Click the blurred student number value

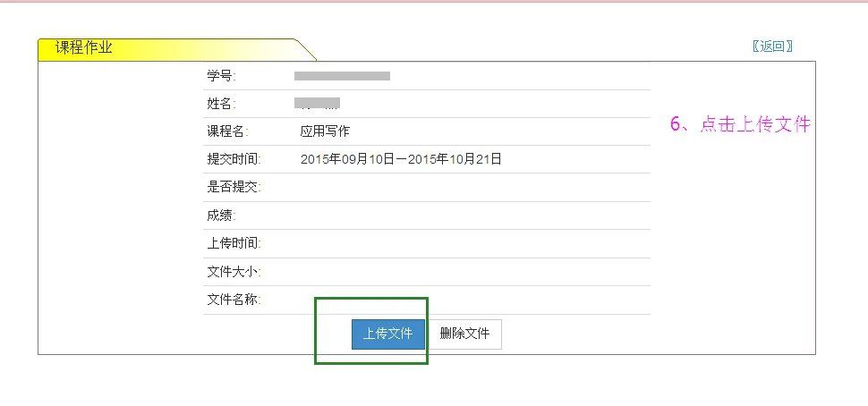pos(342,76)
